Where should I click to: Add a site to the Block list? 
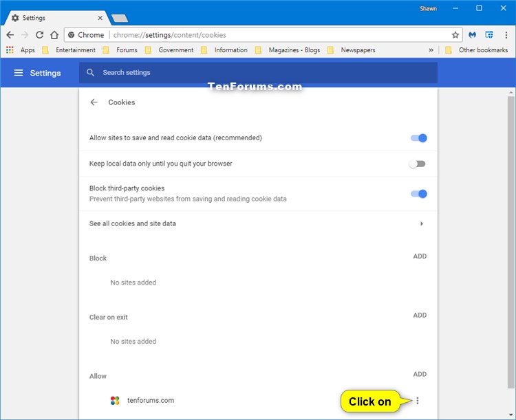(x=420, y=256)
